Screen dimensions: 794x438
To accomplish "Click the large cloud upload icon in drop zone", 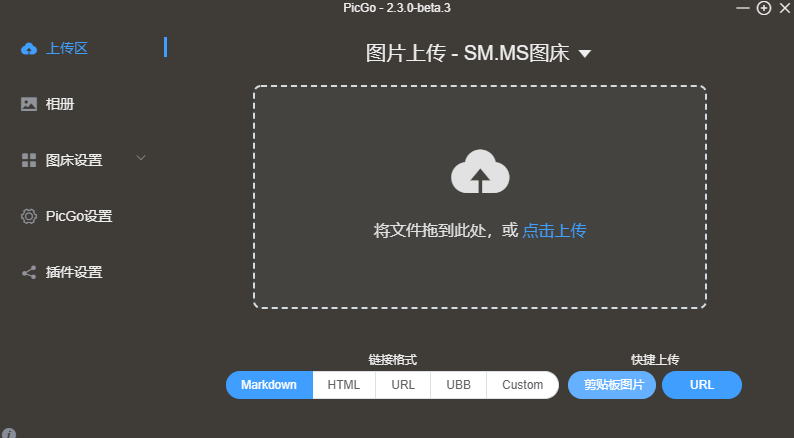I will click(480, 172).
